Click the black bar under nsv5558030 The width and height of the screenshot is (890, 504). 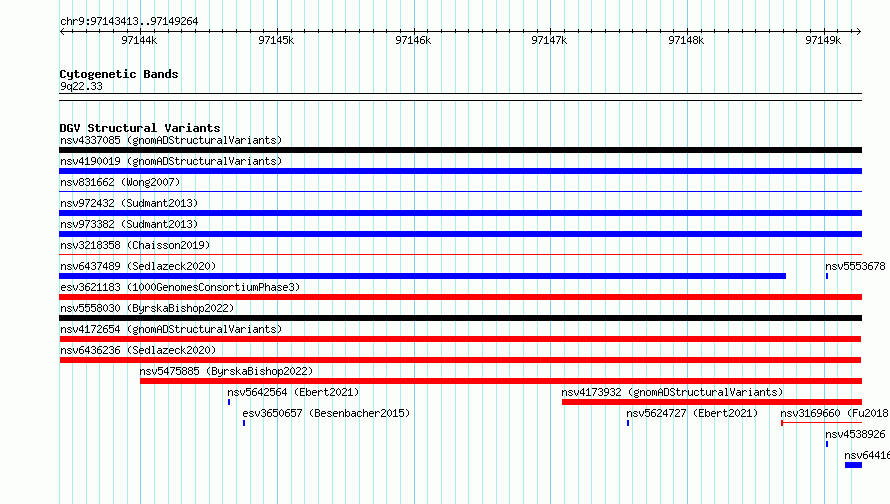(x=460, y=318)
